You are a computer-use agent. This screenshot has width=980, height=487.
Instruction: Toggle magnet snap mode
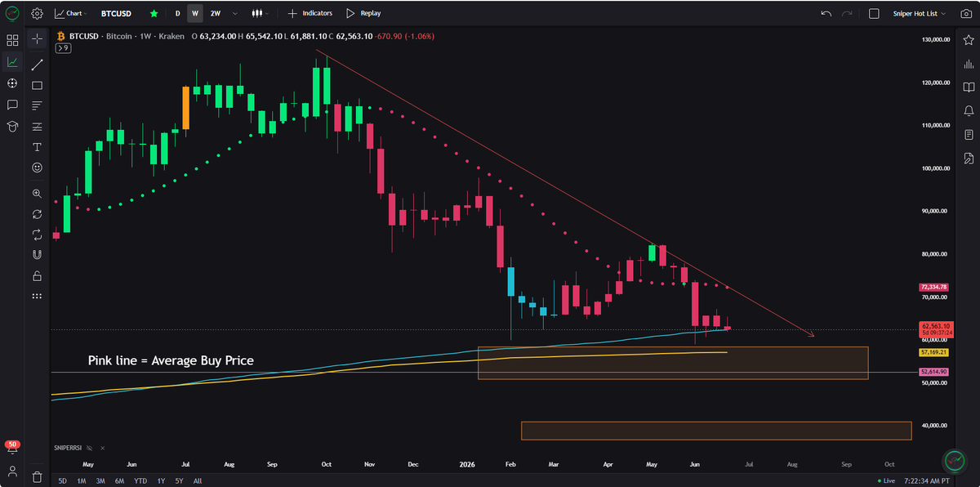click(37, 255)
